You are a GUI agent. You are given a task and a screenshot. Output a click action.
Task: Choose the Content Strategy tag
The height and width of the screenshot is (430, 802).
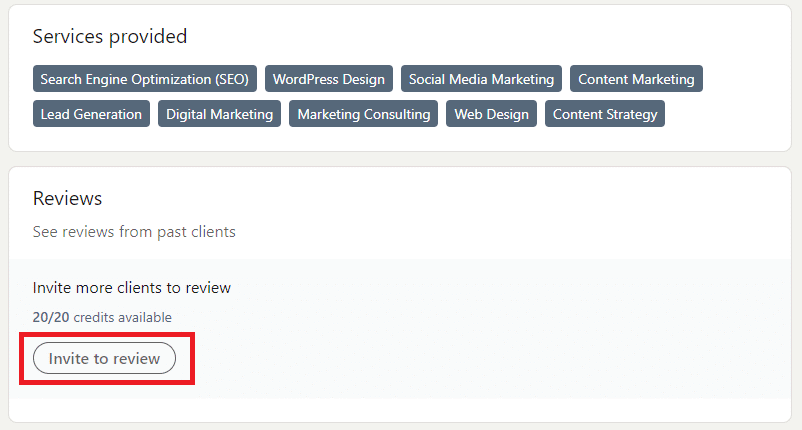605,114
